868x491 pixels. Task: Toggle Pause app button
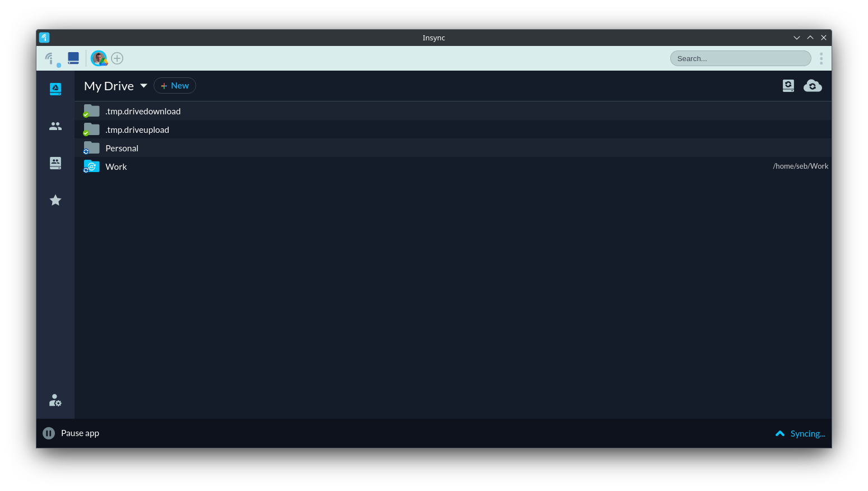(49, 433)
